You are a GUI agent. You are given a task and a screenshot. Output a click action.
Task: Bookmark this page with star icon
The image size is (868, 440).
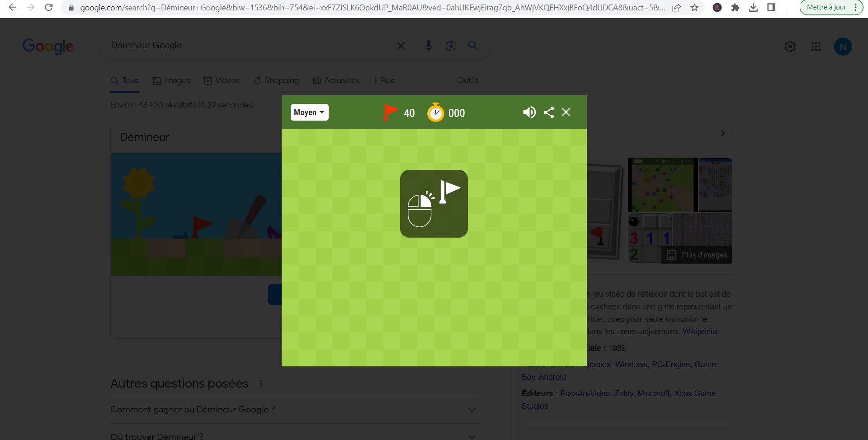point(694,8)
